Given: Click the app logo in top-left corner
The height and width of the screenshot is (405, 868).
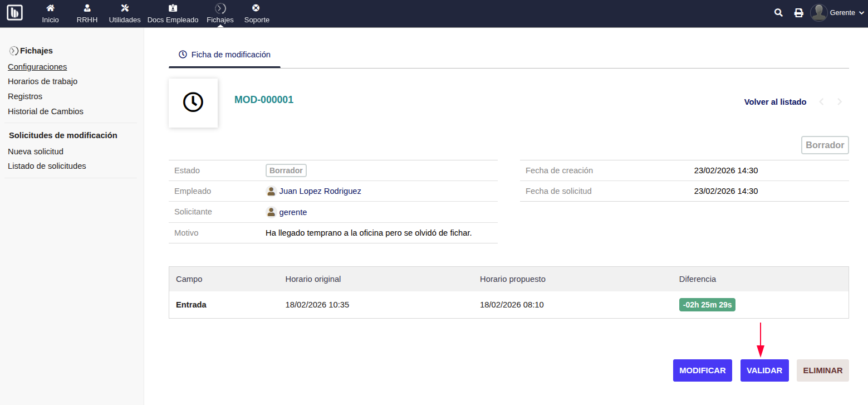Looking at the screenshot, I should click(14, 12).
